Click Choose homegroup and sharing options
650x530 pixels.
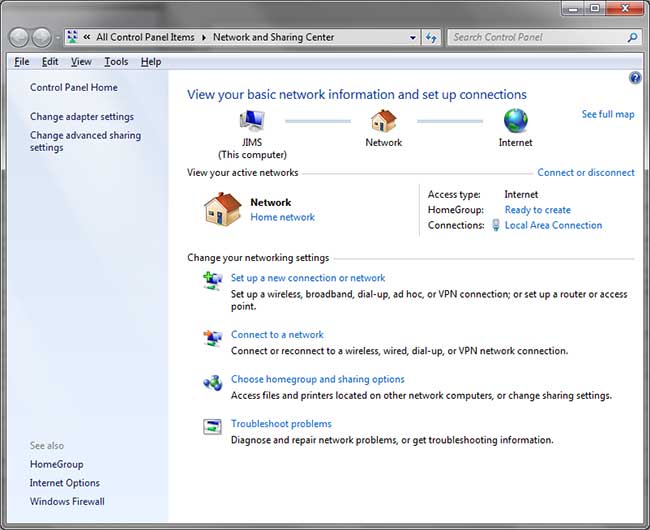point(318,379)
